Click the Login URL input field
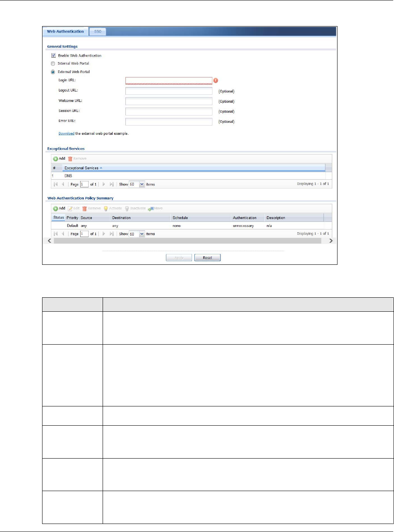 169,81
